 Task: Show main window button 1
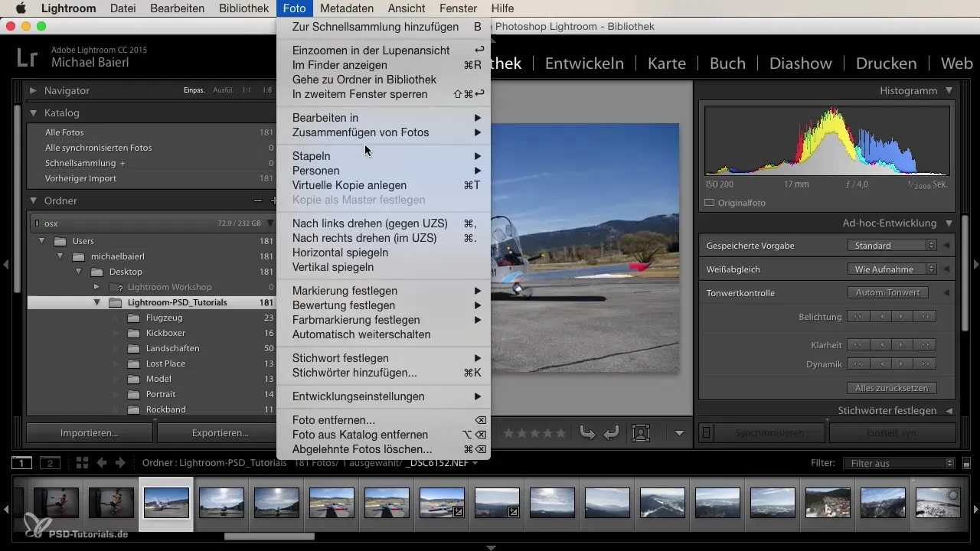22,463
